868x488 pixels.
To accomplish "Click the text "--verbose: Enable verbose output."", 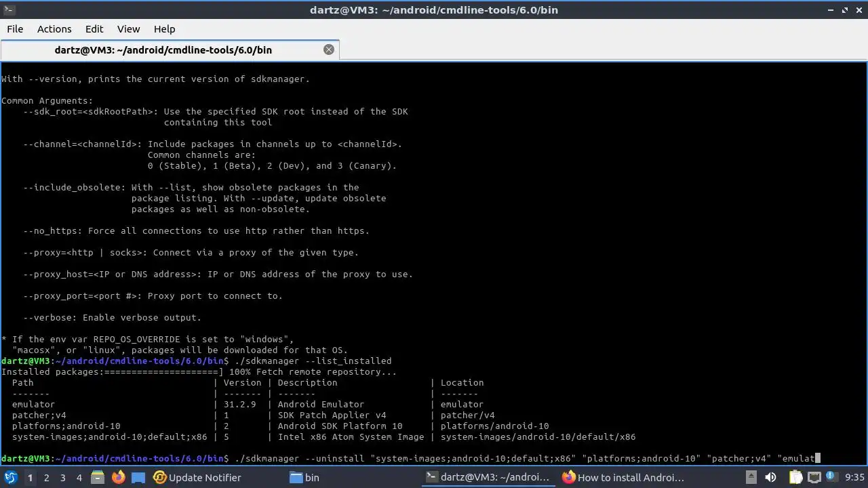I will tap(112, 317).
